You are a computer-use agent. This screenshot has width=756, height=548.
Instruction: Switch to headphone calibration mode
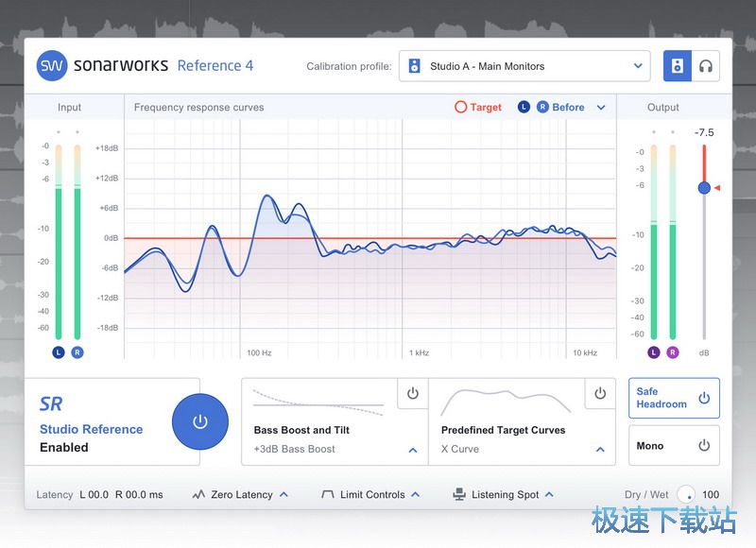705,66
